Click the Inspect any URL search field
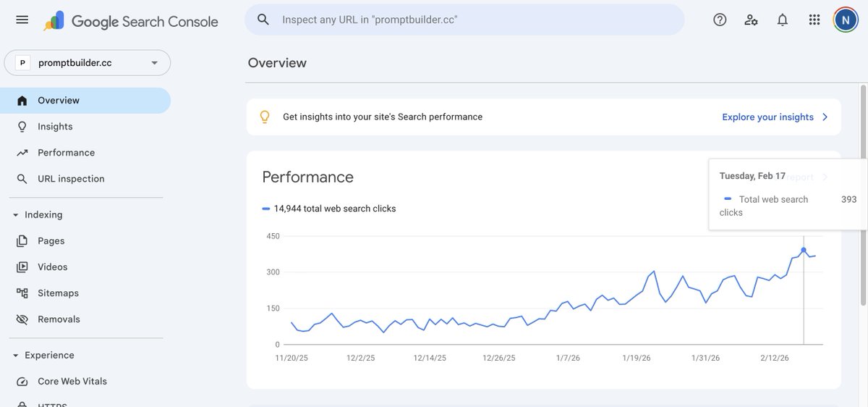This screenshot has width=868, height=407. coord(464,20)
